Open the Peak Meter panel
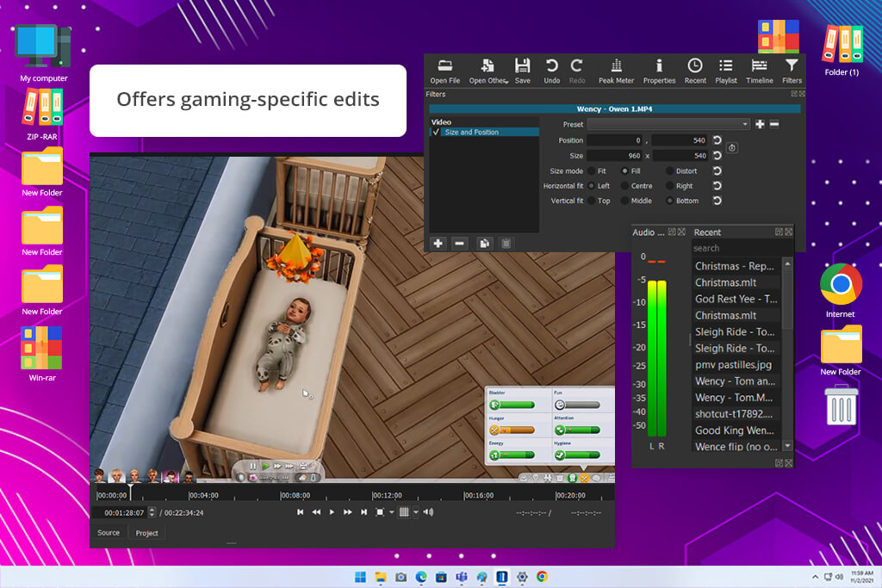 click(616, 71)
